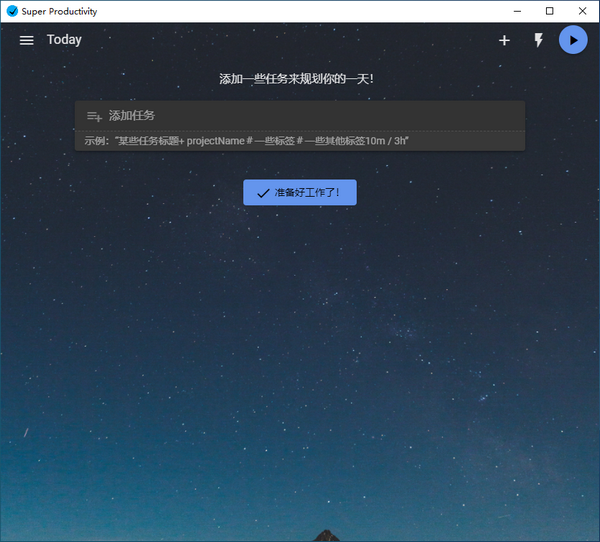Click the Super Productivity app icon in title bar
Viewport: 600px width, 542px height.
pos(12,11)
